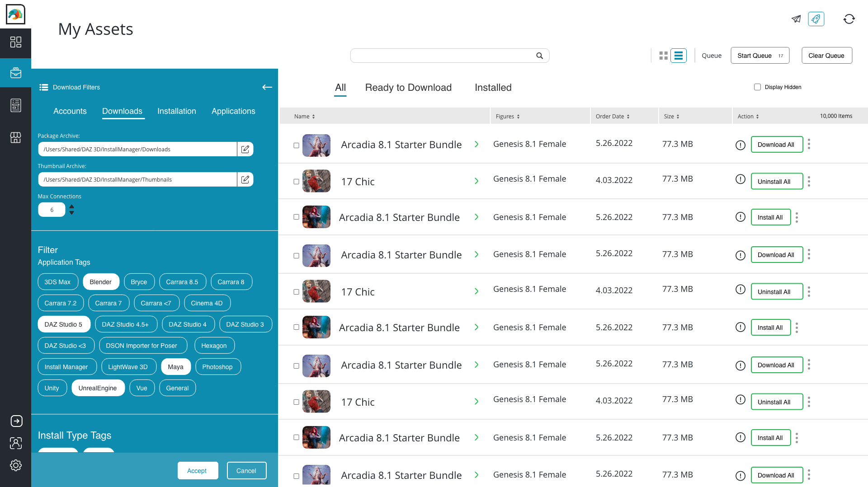
Task: Show info for first Install All row
Action: (x=740, y=217)
